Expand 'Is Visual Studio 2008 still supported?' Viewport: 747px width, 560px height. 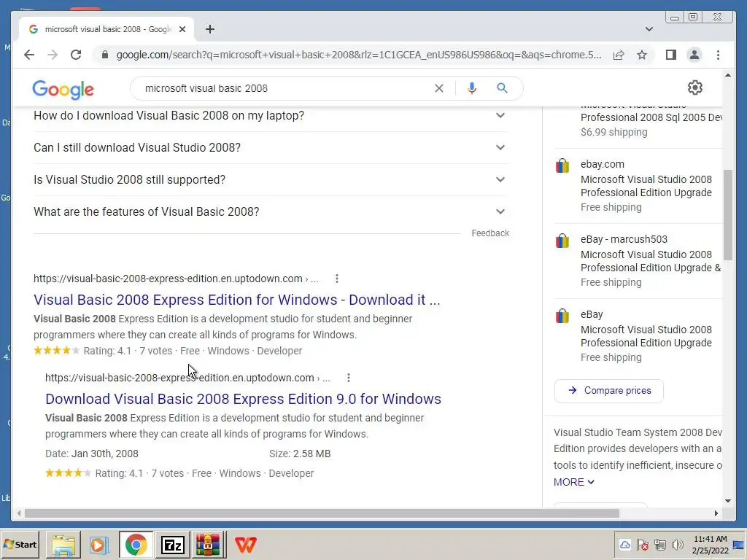pos(271,179)
